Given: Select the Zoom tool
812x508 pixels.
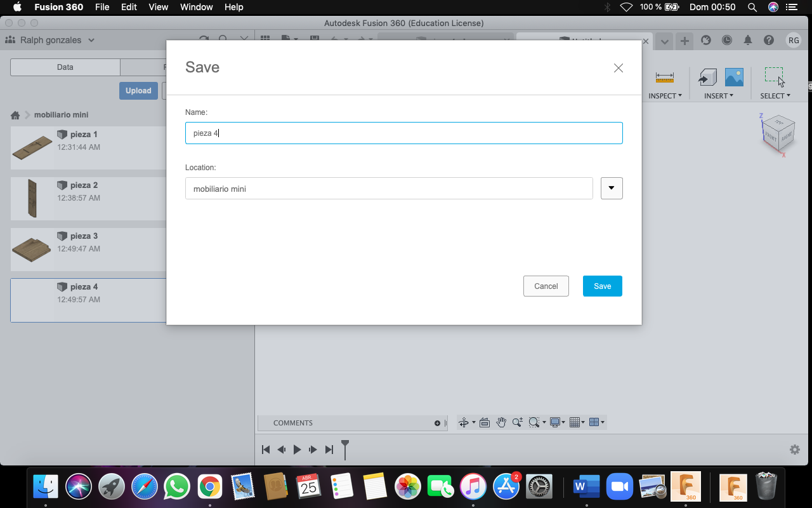Looking at the screenshot, I should coord(518,422).
